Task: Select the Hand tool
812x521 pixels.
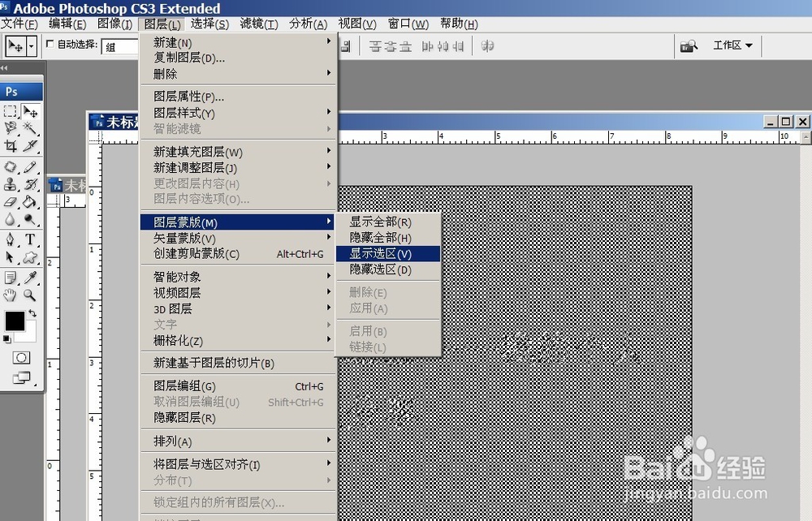Action: (x=10, y=296)
